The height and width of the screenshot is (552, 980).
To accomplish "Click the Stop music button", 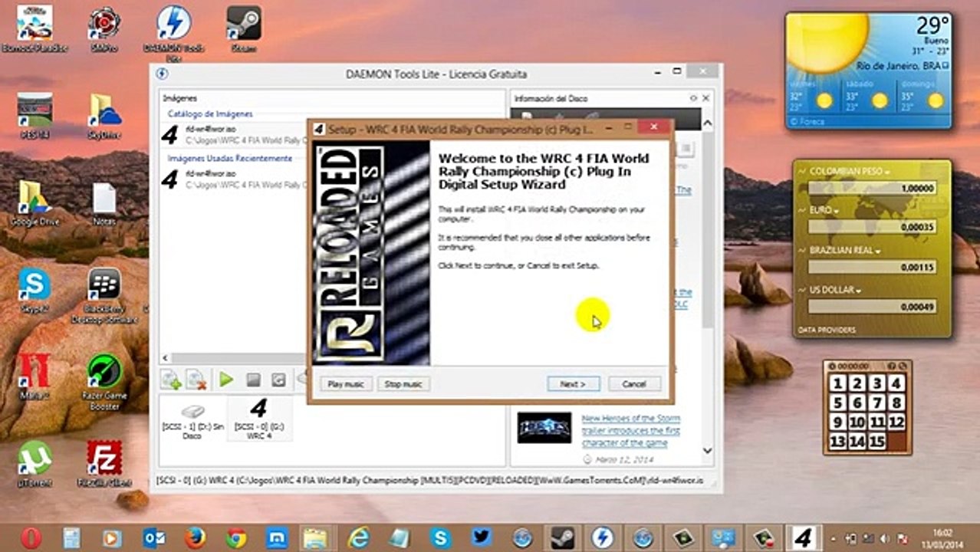I will pyautogui.click(x=403, y=383).
